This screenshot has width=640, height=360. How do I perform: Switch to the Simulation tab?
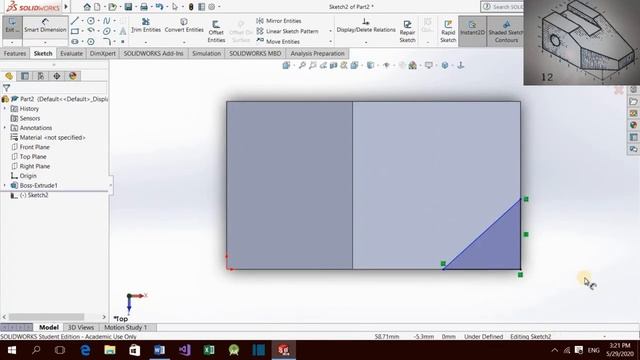click(x=207, y=53)
